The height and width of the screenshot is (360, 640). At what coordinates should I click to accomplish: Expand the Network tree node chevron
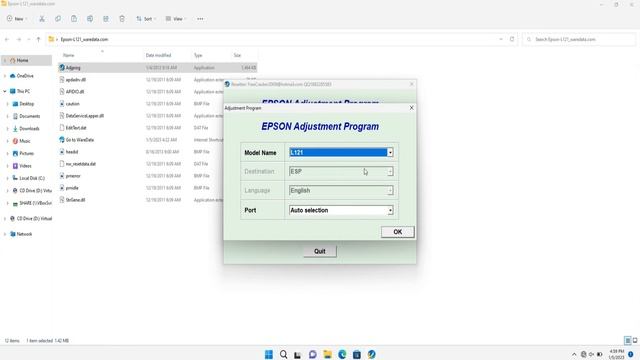[5, 234]
